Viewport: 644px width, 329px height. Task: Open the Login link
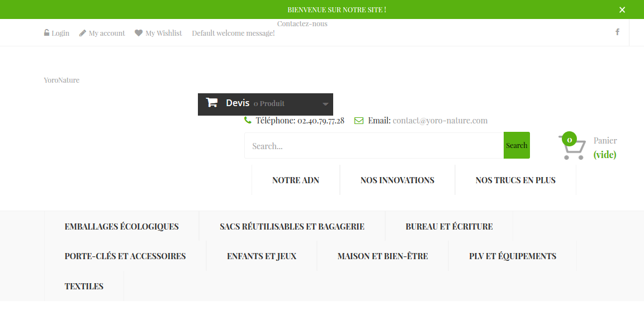pyautogui.click(x=60, y=33)
